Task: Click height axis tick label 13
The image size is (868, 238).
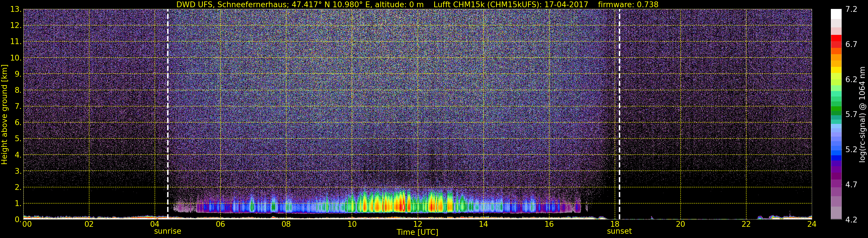Action: 16,10
